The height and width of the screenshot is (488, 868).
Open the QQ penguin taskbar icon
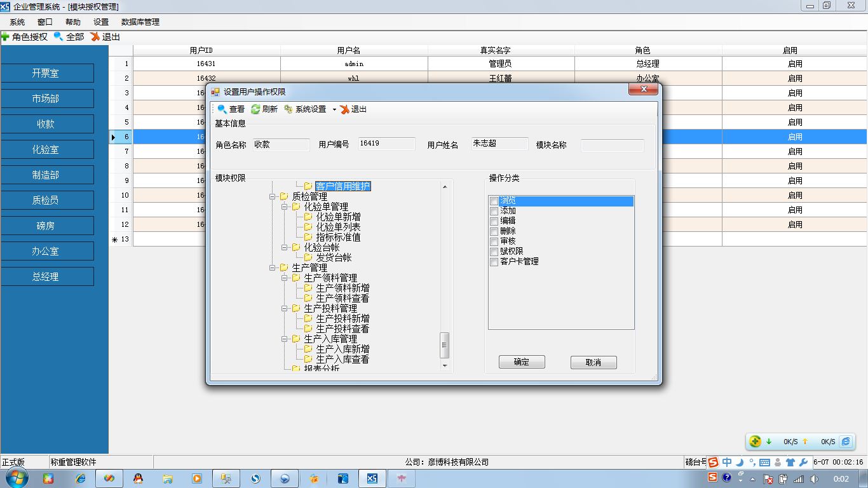coord(139,478)
